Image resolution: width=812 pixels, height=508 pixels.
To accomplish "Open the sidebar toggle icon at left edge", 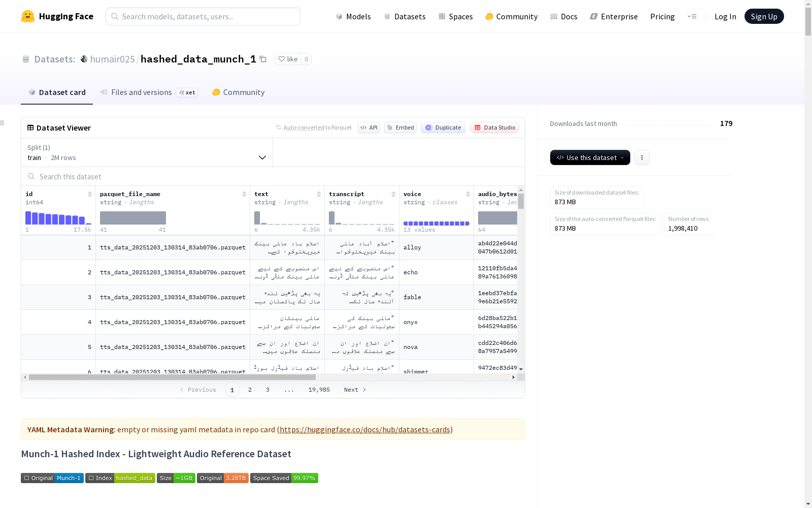I will (2, 123).
